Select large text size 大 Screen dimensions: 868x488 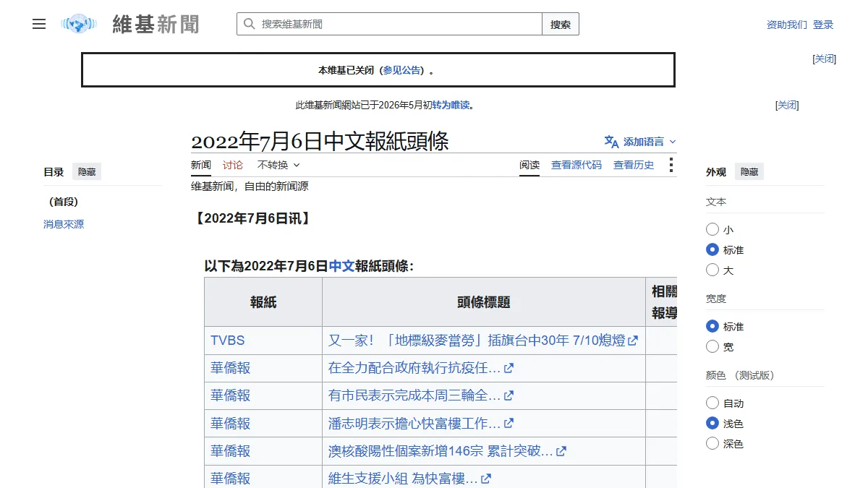pyautogui.click(x=712, y=270)
